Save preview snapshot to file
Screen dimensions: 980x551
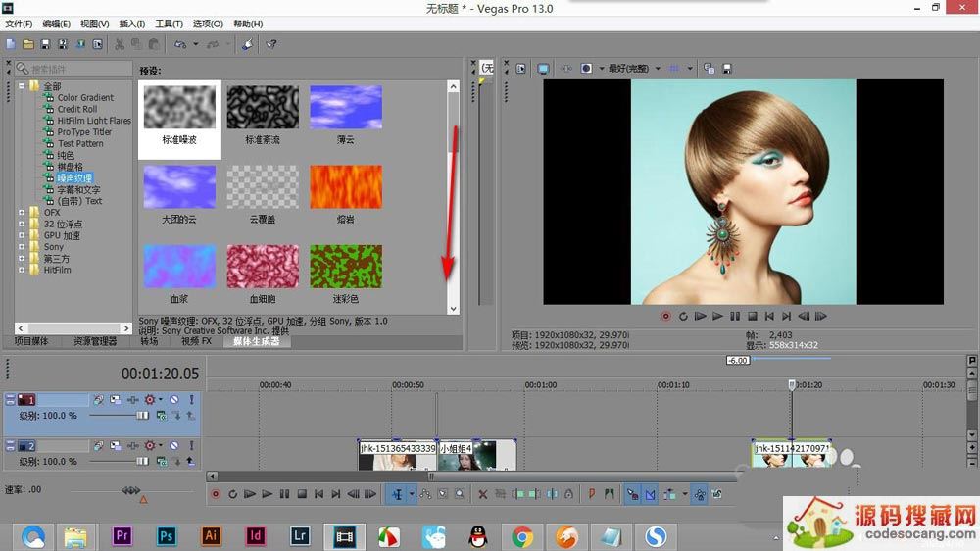(x=726, y=69)
